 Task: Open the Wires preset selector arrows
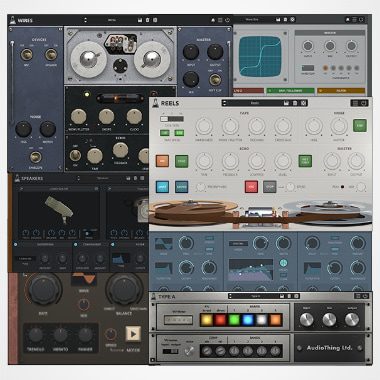pyautogui.click(x=85, y=20)
